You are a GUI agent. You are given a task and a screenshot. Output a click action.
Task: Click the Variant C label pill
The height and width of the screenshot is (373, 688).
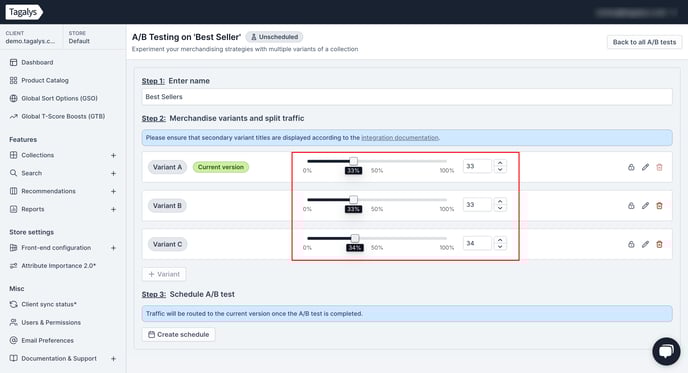(x=167, y=244)
